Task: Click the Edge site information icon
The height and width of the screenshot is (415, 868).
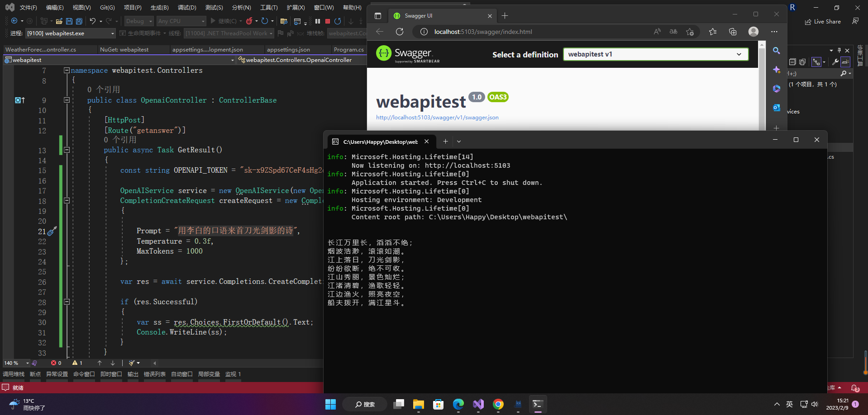Action: click(424, 32)
